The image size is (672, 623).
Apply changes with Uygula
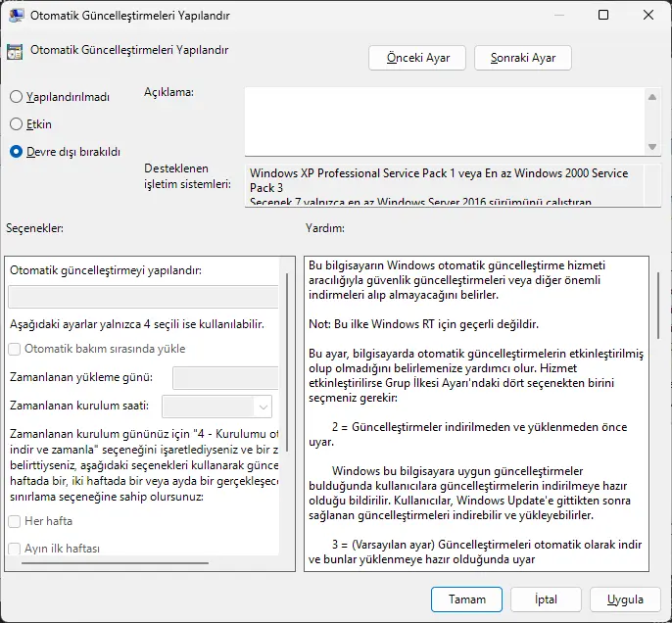pyautogui.click(x=625, y=599)
